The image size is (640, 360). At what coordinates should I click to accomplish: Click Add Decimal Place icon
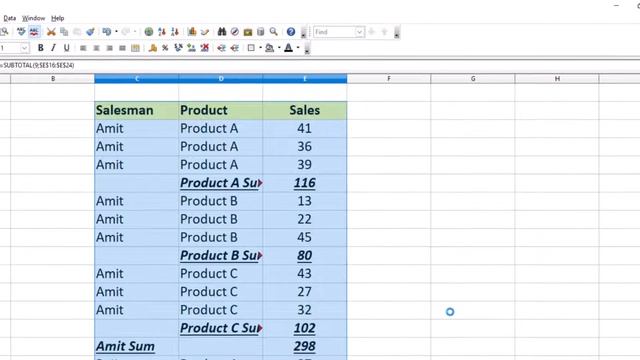pos(191,48)
